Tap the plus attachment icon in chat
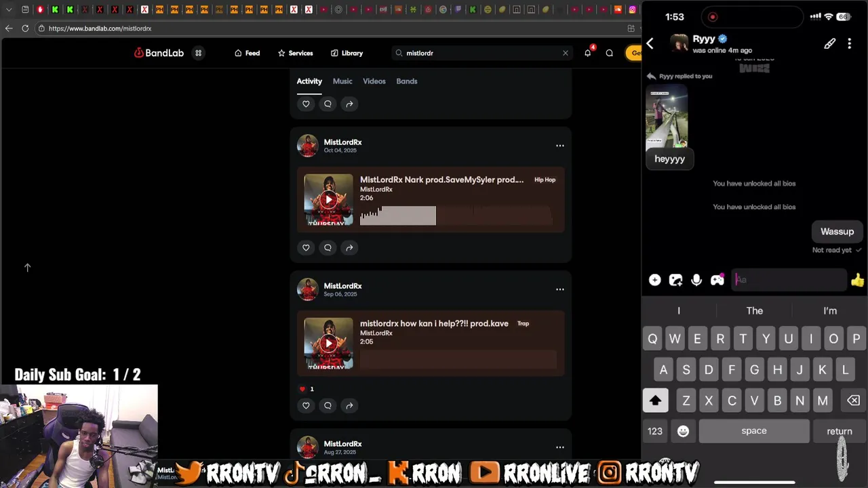The width and height of the screenshot is (868, 488). pos(654,280)
